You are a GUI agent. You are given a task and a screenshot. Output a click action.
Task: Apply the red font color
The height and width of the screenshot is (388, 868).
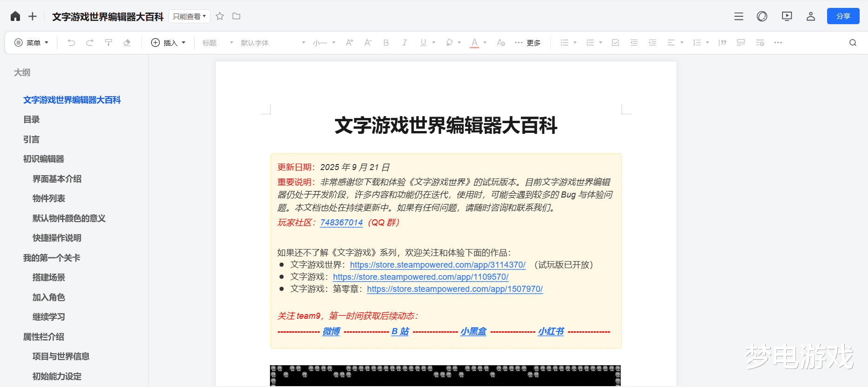coord(474,43)
